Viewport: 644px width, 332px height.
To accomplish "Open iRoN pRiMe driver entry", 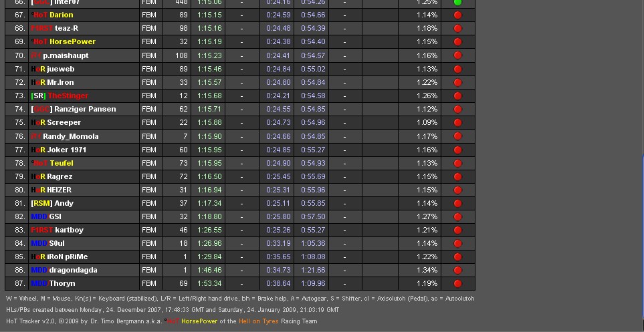I will (67, 257).
